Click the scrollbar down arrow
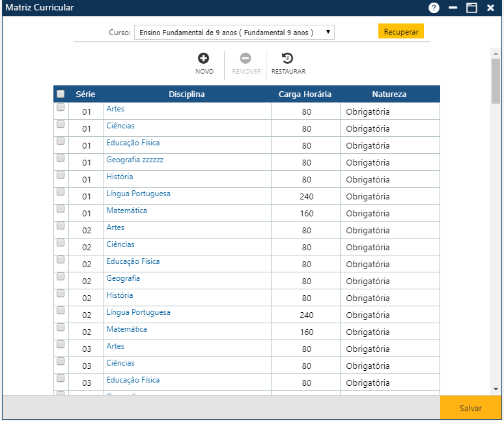 496,389
